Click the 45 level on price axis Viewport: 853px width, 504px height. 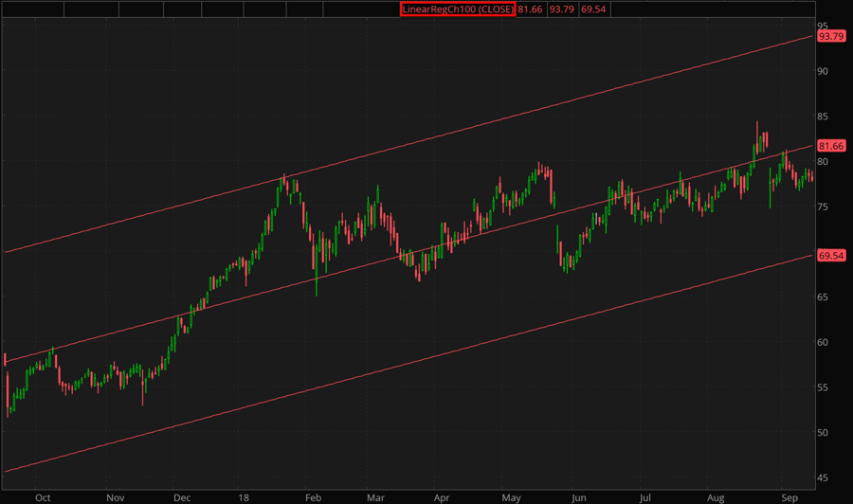pos(824,477)
